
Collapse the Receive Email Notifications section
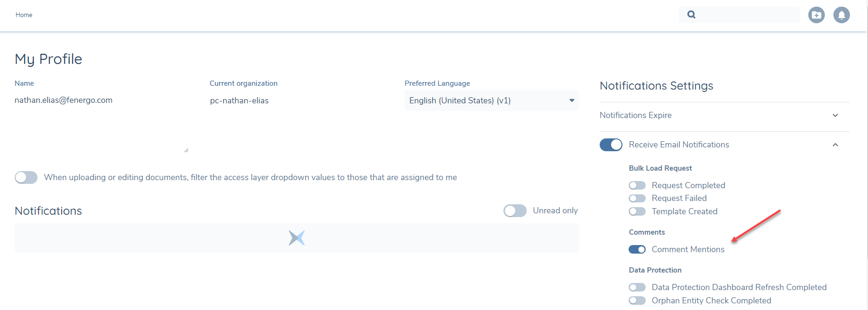(x=835, y=145)
